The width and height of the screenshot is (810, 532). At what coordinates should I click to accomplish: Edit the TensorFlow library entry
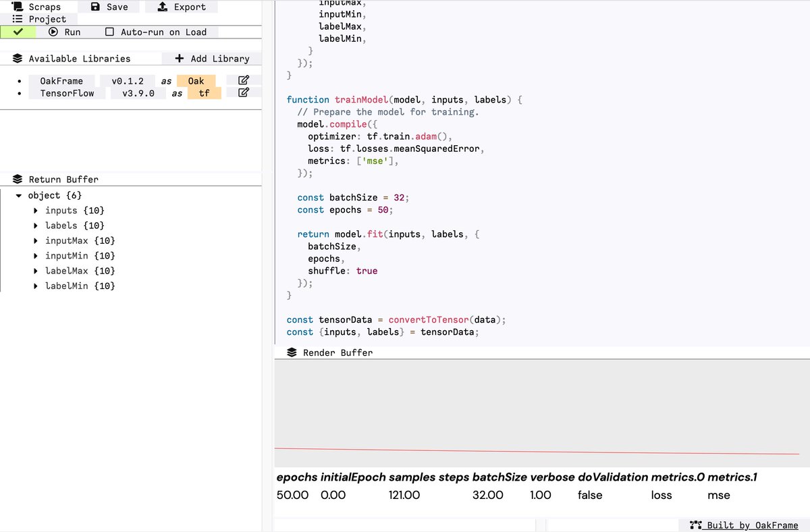244,92
